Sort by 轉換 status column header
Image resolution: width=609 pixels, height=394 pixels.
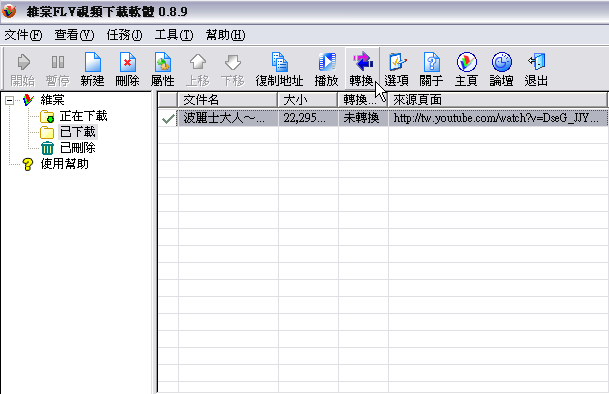(363, 100)
